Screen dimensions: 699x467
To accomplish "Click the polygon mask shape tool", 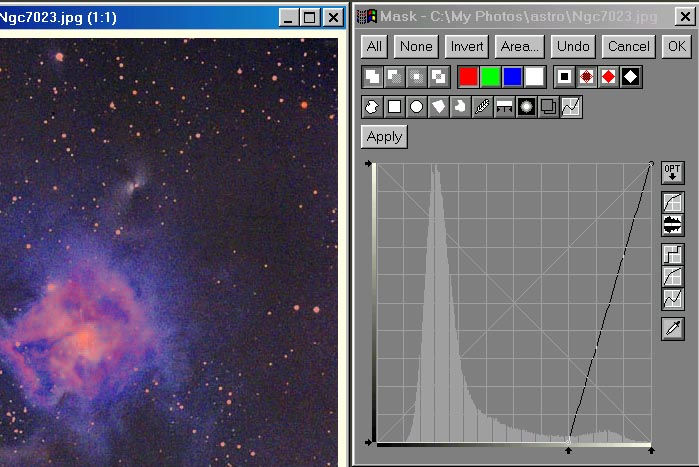I will (438, 107).
